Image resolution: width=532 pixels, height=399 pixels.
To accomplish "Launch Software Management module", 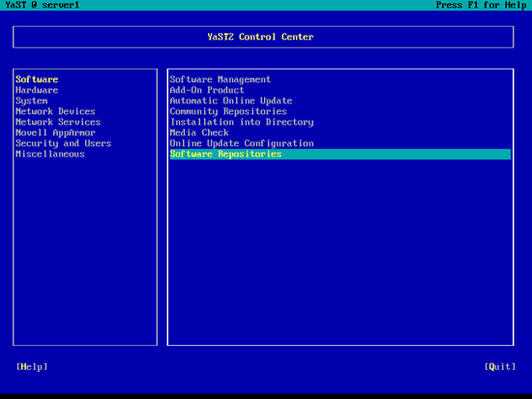I will [x=221, y=79].
